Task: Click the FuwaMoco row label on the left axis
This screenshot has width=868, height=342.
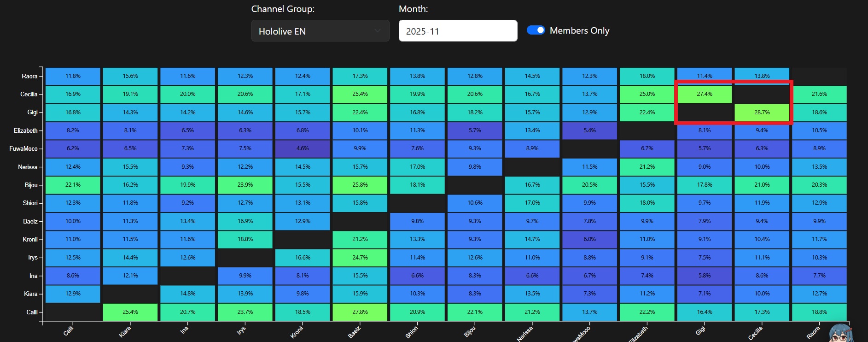Action: point(23,149)
